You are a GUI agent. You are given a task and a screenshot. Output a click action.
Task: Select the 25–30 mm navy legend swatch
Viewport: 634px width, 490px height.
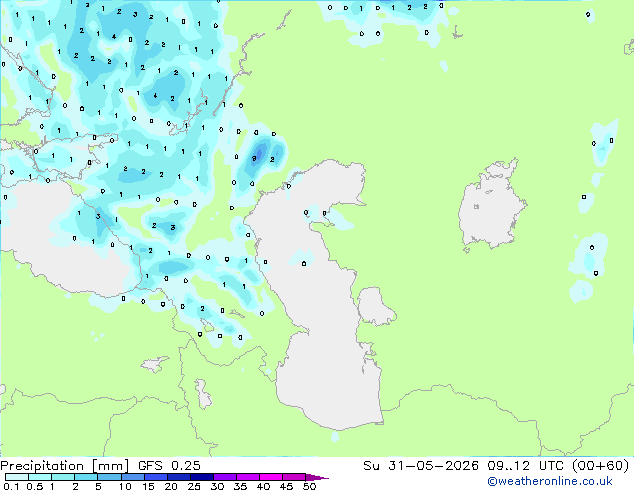[201, 477]
